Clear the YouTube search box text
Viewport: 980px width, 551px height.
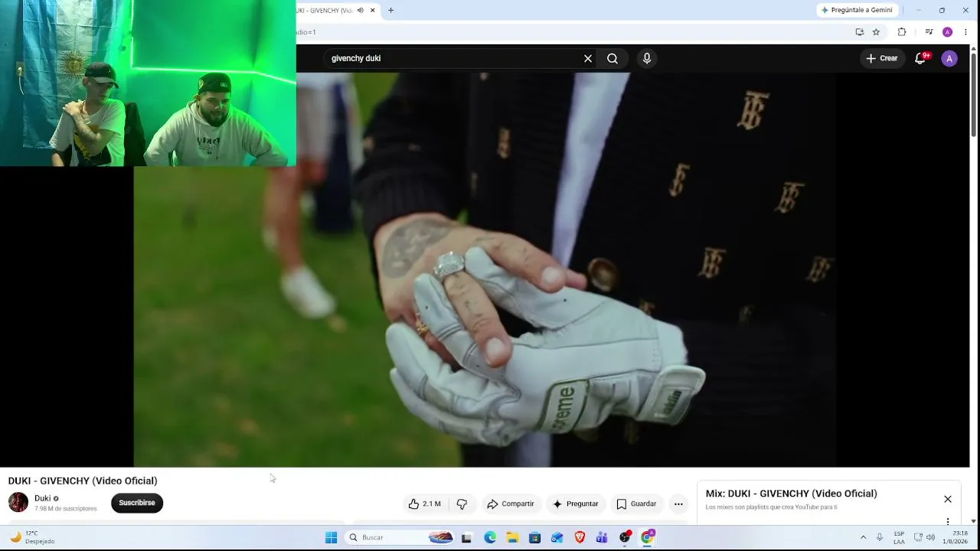click(x=588, y=58)
